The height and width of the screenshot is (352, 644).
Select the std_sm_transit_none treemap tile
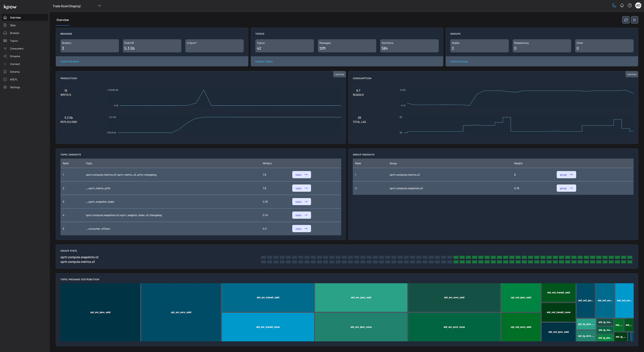(268, 327)
